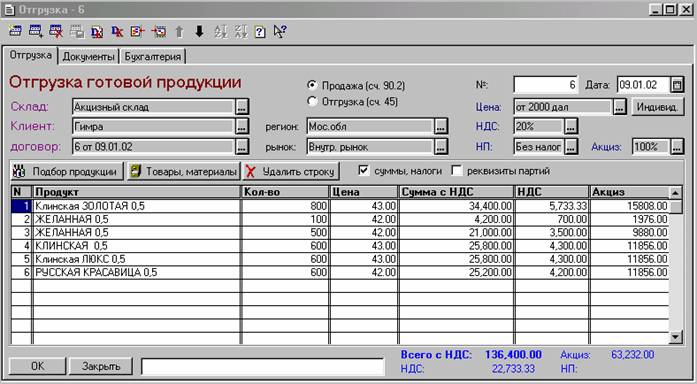Open the Клиент selection ellipsis button

(242, 127)
